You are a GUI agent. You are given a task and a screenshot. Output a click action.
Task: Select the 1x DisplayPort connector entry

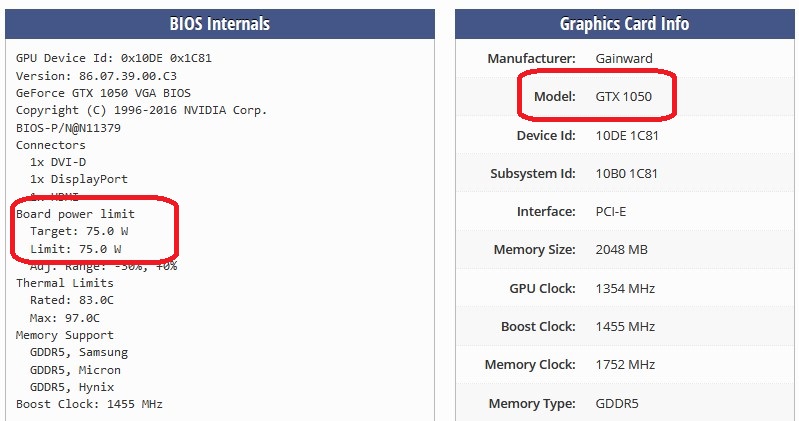[79, 179]
